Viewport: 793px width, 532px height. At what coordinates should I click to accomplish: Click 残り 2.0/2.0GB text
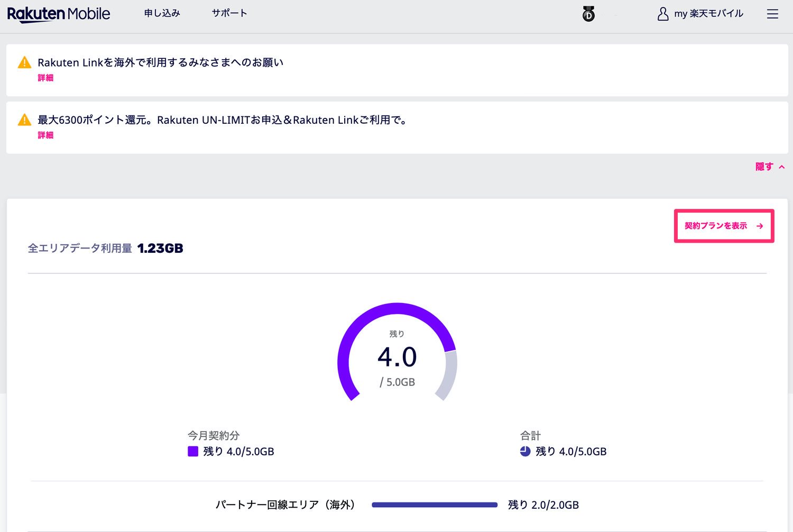(x=543, y=505)
